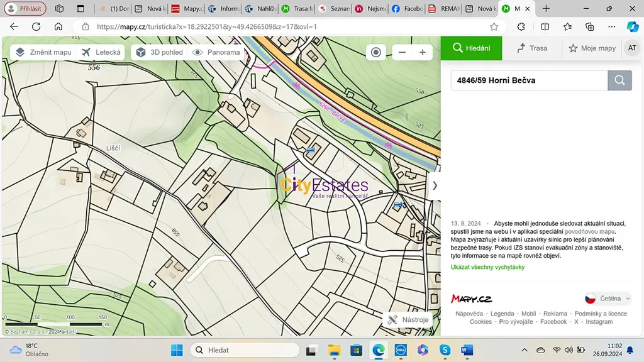The width and height of the screenshot is (644, 362).
Task: Open the Čeština language dropdown
Action: [x=608, y=299]
